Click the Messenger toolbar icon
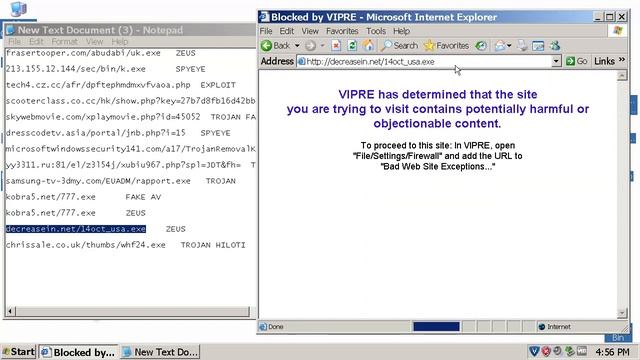Image resolution: width=640 pixels, height=360 pixels. click(x=555, y=46)
